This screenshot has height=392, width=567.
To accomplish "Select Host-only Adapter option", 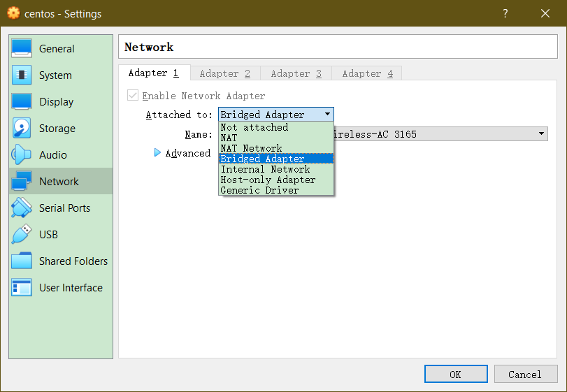I will pyautogui.click(x=268, y=180).
